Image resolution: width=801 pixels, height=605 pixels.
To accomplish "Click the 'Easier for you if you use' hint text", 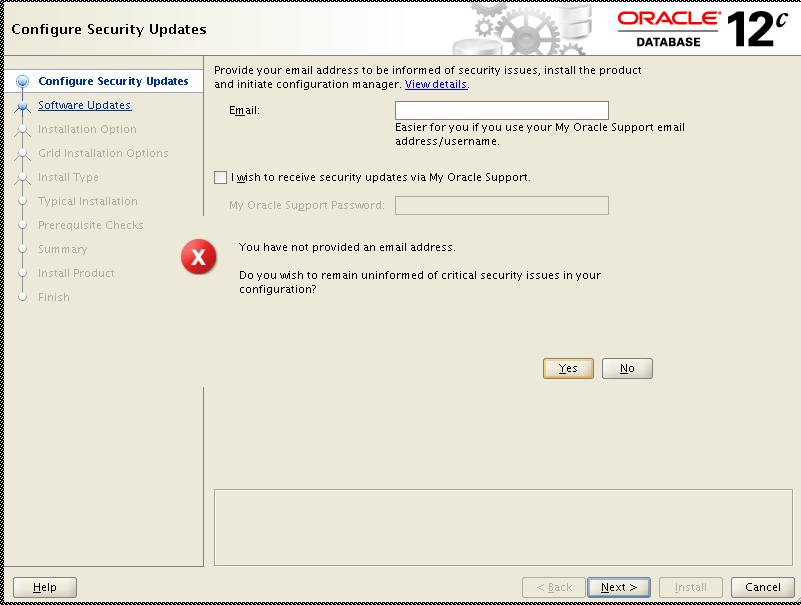I will click(540, 134).
